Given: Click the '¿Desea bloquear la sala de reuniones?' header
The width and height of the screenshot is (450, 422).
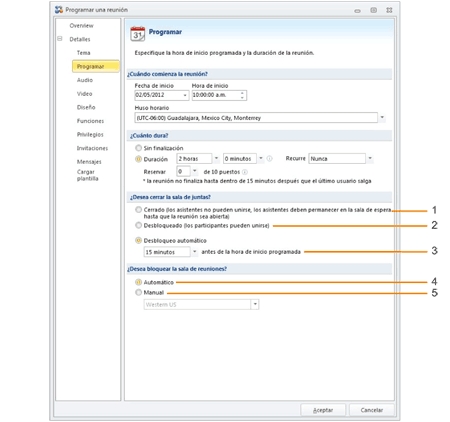Looking at the screenshot, I should point(259,269).
